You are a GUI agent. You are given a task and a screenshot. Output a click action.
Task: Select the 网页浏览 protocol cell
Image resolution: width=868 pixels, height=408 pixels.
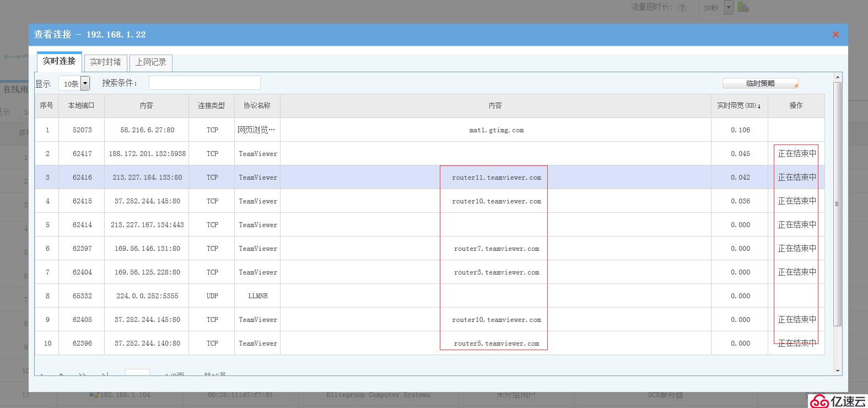(x=256, y=130)
